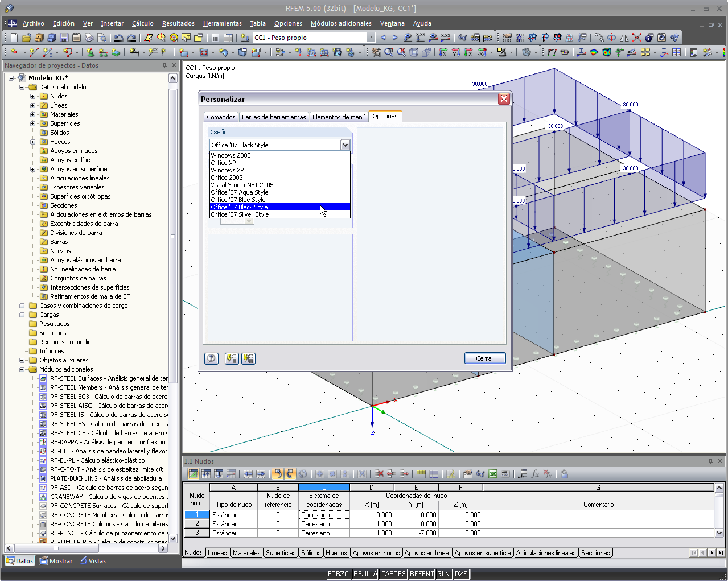Toggle the FORZC status bar button
This screenshot has height=582, width=728.
(338, 574)
